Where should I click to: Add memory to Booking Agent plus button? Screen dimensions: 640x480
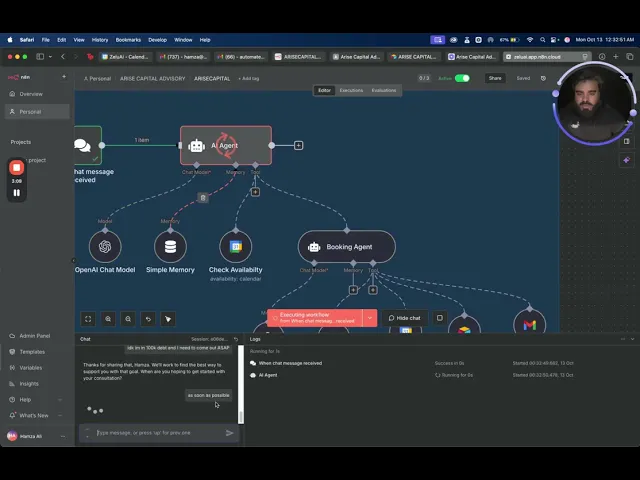(x=353, y=290)
